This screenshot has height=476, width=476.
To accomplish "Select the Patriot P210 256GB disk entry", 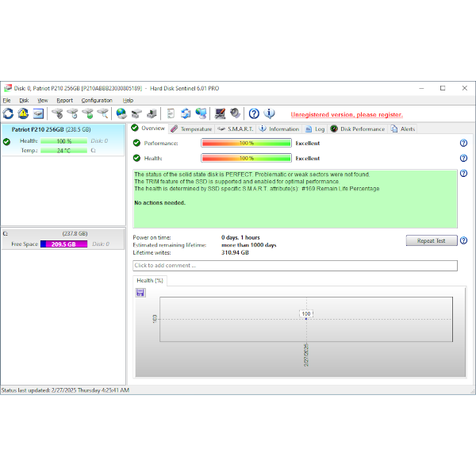I will (x=63, y=140).
